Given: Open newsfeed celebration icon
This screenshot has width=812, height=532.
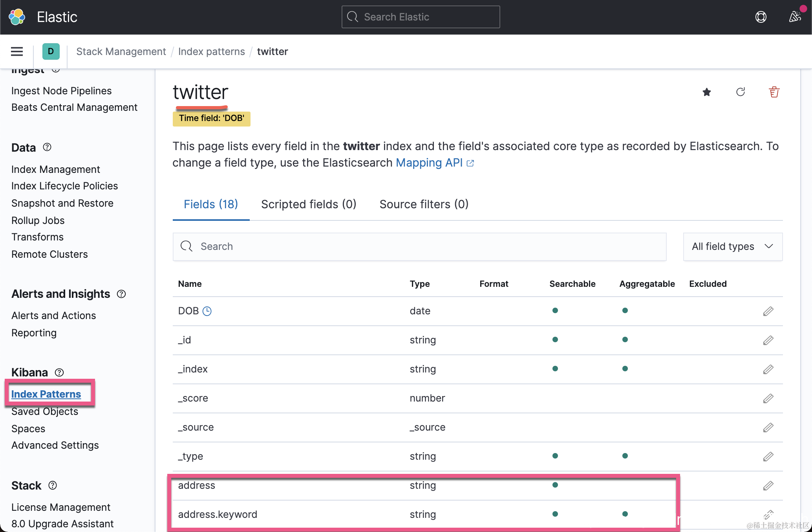Looking at the screenshot, I should pyautogui.click(x=795, y=17).
